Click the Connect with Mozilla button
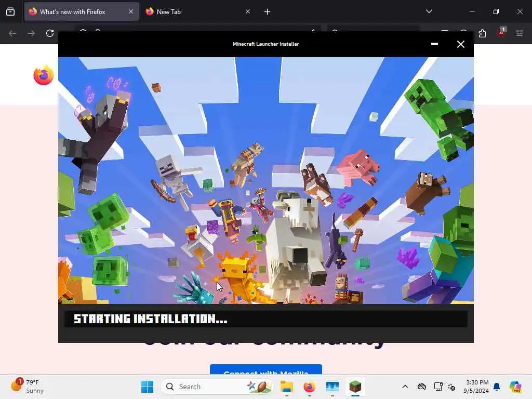 pos(266,370)
